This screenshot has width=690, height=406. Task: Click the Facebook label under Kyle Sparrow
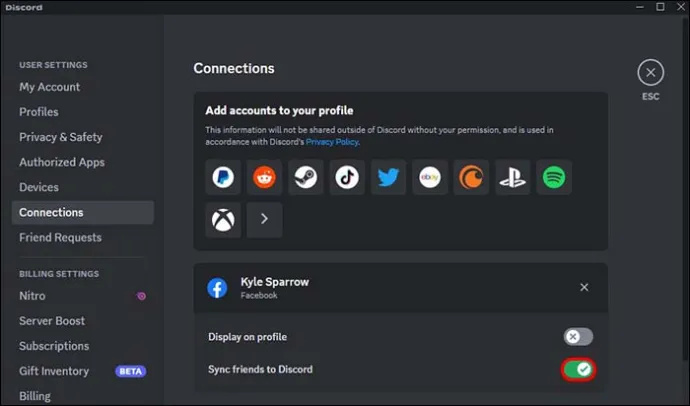(x=259, y=296)
